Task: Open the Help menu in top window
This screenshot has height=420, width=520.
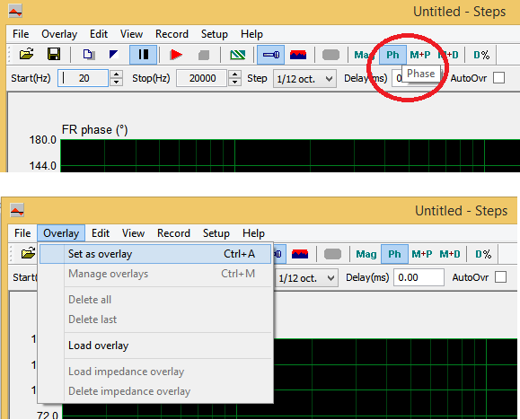Action: tap(251, 34)
